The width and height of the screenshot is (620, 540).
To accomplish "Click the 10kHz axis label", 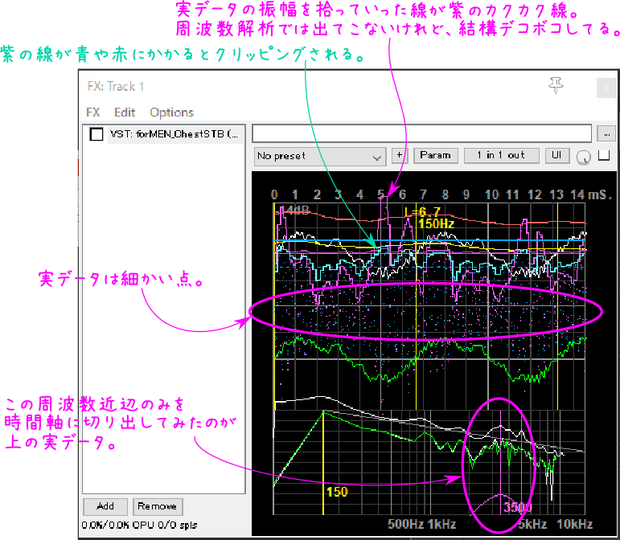I will coord(575,524).
